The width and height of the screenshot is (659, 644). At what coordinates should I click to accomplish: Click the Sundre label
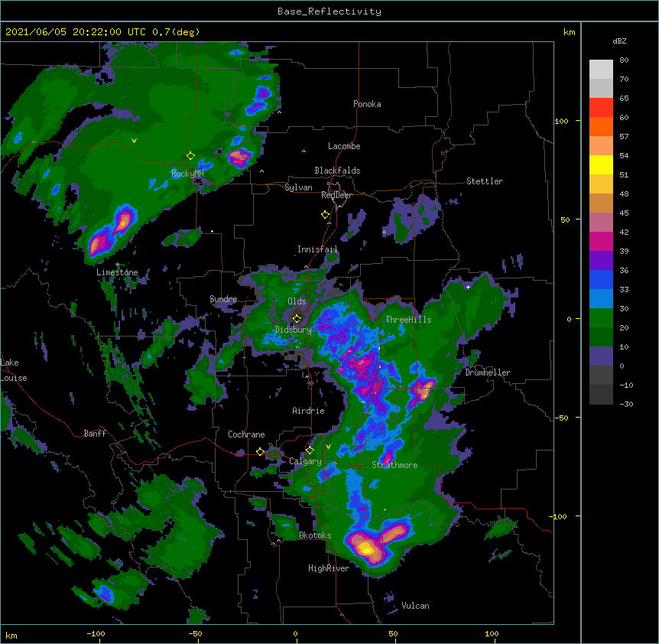coord(223,299)
